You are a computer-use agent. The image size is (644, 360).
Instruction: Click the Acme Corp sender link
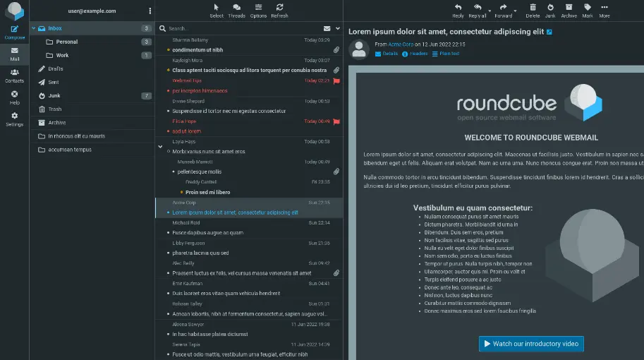pyautogui.click(x=400, y=44)
